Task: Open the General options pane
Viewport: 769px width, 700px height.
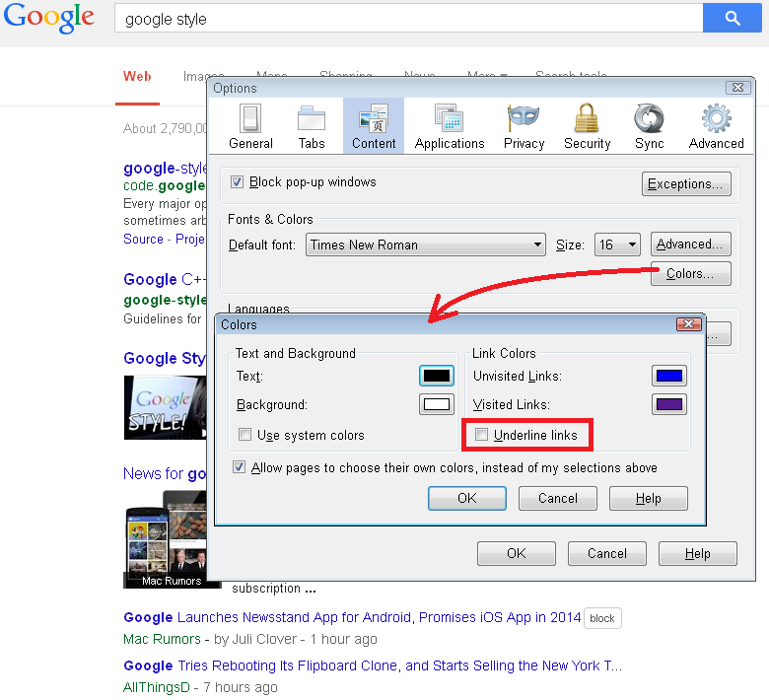Action: point(250,126)
